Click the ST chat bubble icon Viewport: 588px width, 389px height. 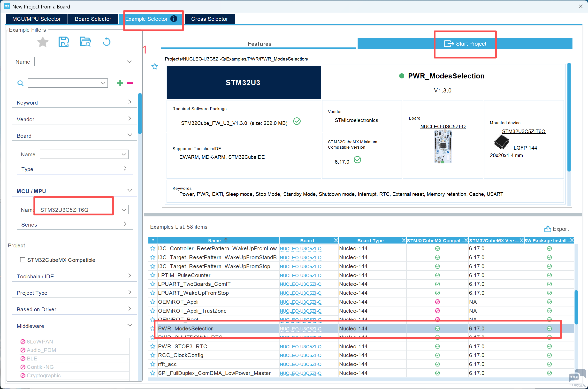(x=577, y=376)
